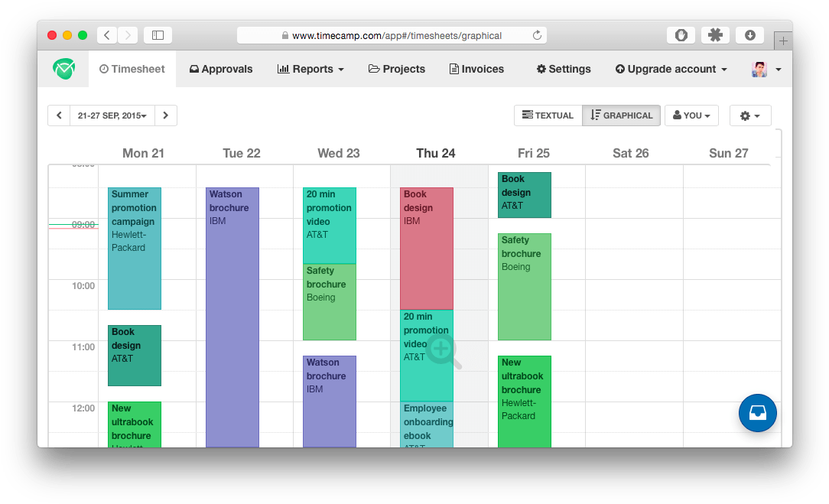
Task: Open the Invoices page
Action: [476, 69]
